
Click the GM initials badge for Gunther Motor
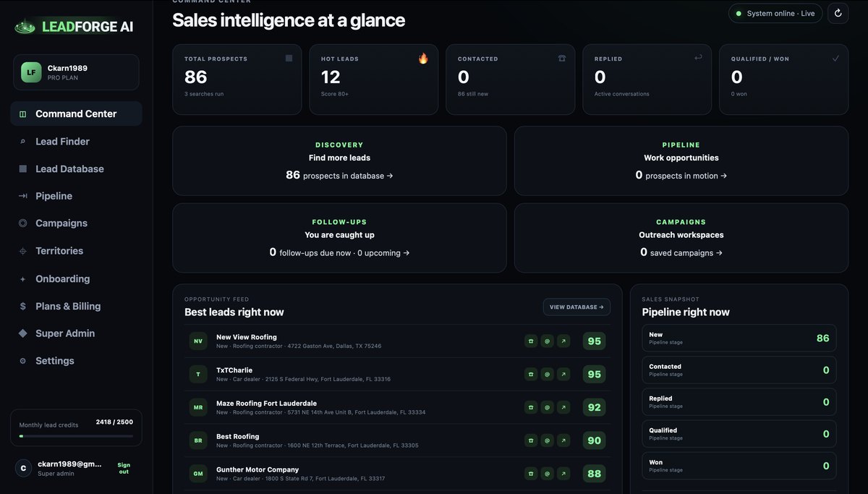[x=198, y=474]
